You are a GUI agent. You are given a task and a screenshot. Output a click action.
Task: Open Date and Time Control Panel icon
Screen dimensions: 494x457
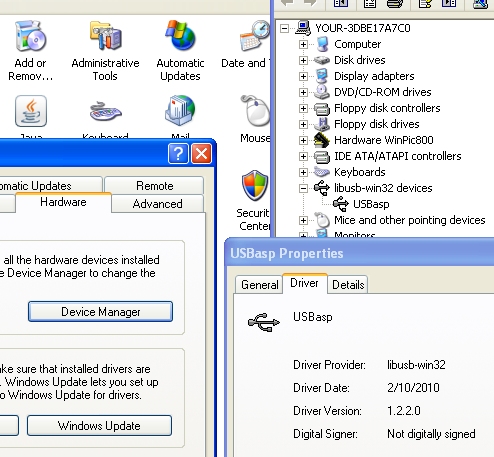pyautogui.click(x=255, y=36)
